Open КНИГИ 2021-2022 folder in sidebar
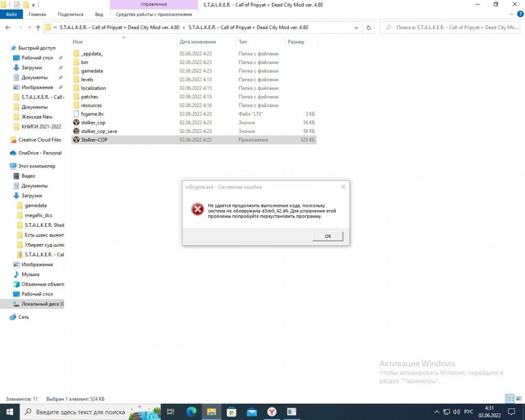This screenshot has height=420, width=525. point(41,127)
